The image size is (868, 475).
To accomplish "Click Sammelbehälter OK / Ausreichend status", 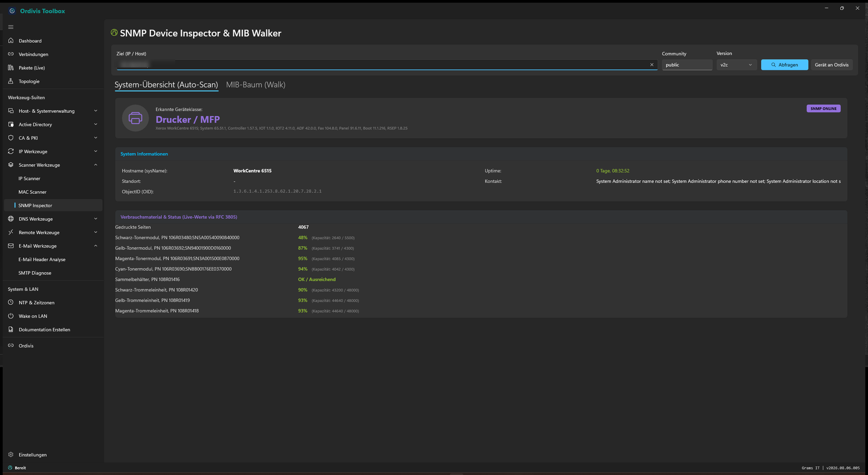I will pyautogui.click(x=317, y=280).
